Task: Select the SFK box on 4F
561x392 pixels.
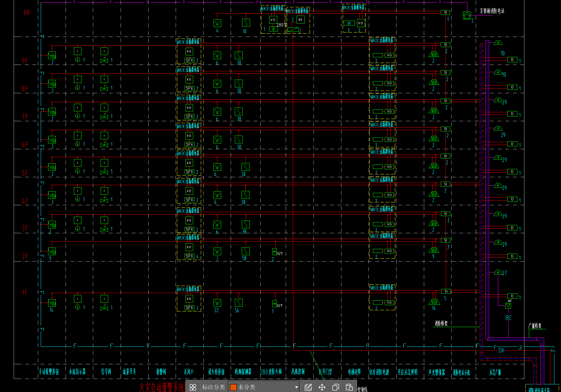Action: (x=190, y=200)
